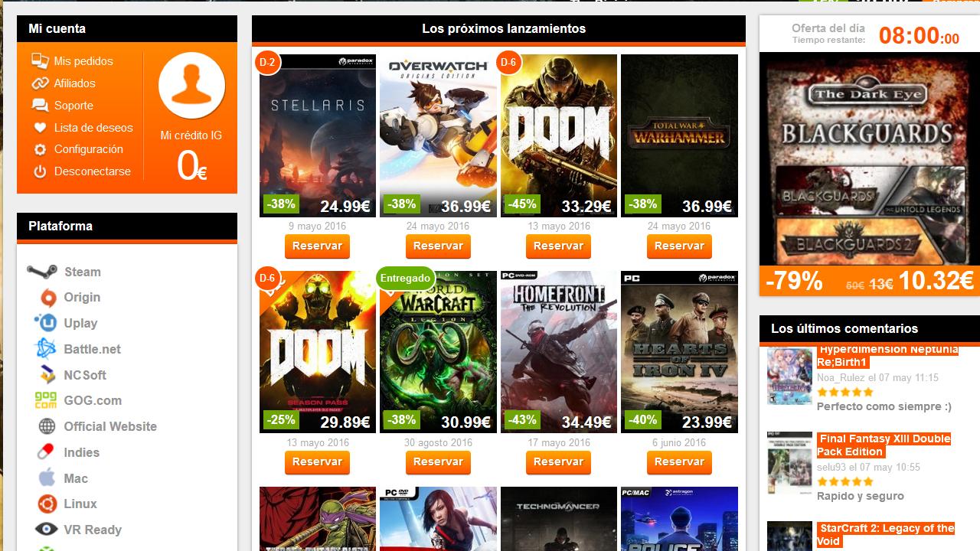Click the Linux Ubuntu icon

pos(47,504)
